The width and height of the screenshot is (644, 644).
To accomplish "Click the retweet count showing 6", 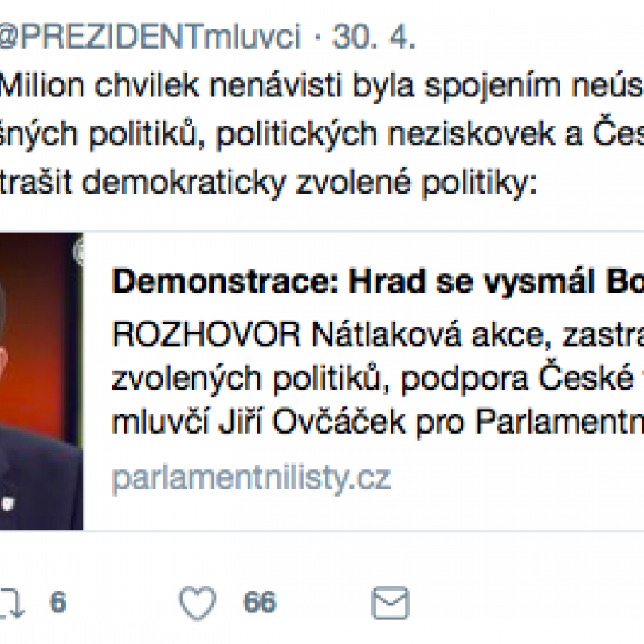I will point(58,602).
